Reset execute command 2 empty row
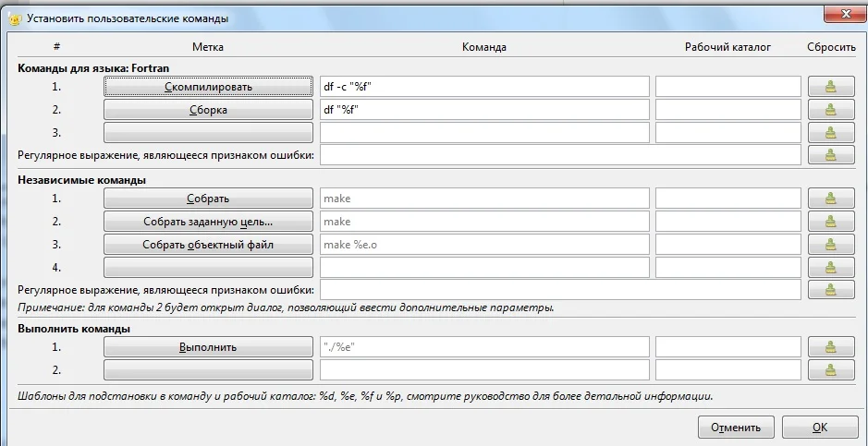The width and height of the screenshot is (868, 446). (x=831, y=369)
